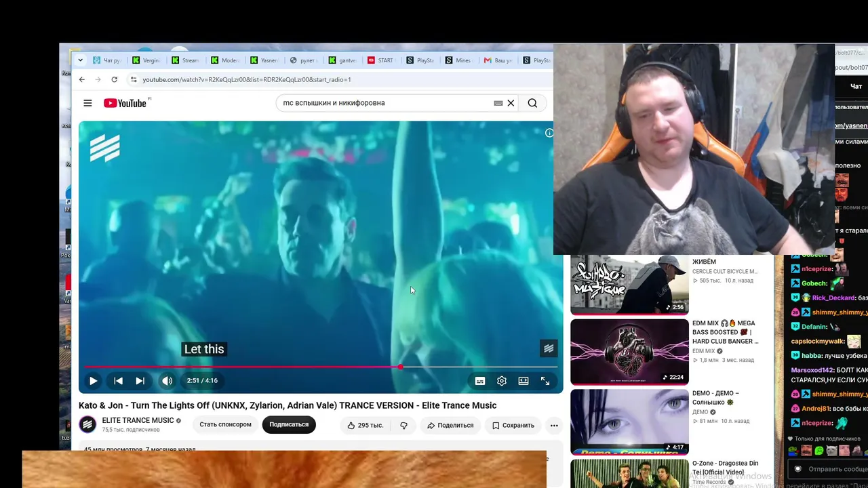Click the video info icon on the player
This screenshot has height=488, width=868.
pos(549,133)
